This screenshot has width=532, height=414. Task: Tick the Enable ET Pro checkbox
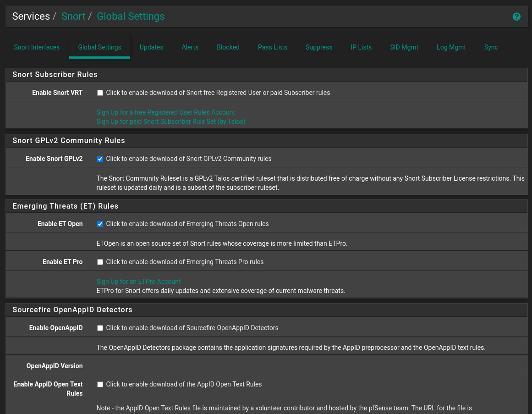[100, 262]
